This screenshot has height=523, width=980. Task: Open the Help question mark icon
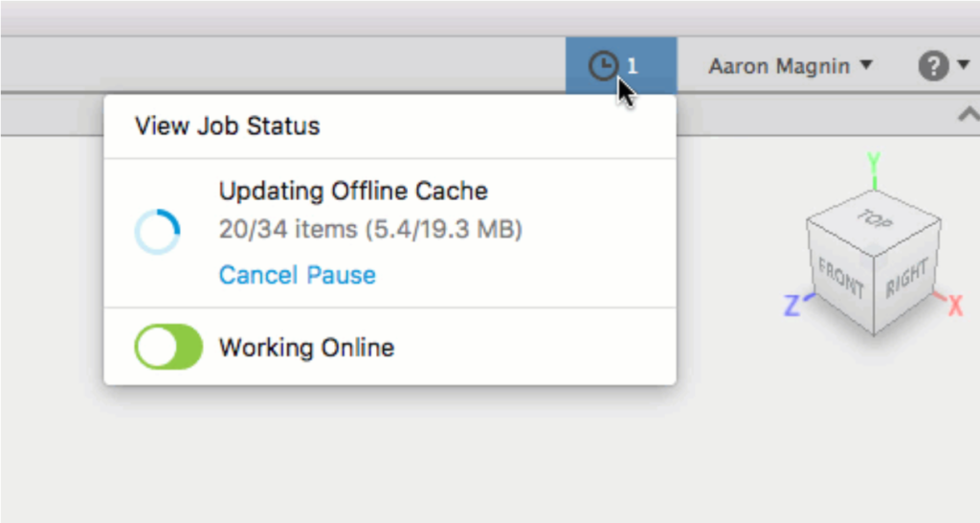[x=933, y=66]
